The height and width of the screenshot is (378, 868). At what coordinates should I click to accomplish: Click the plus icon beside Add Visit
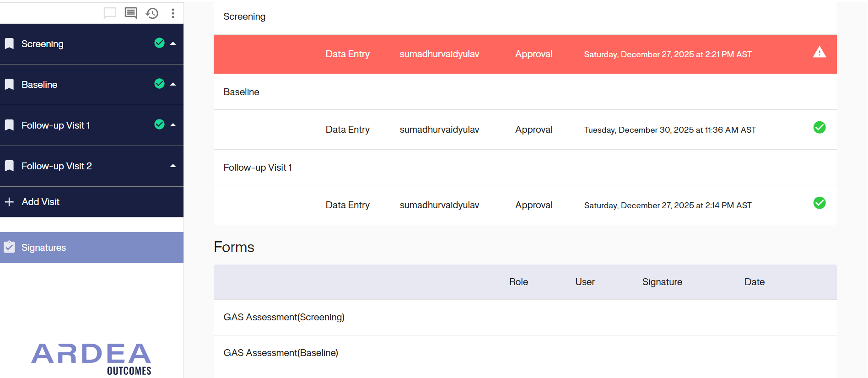(x=9, y=202)
